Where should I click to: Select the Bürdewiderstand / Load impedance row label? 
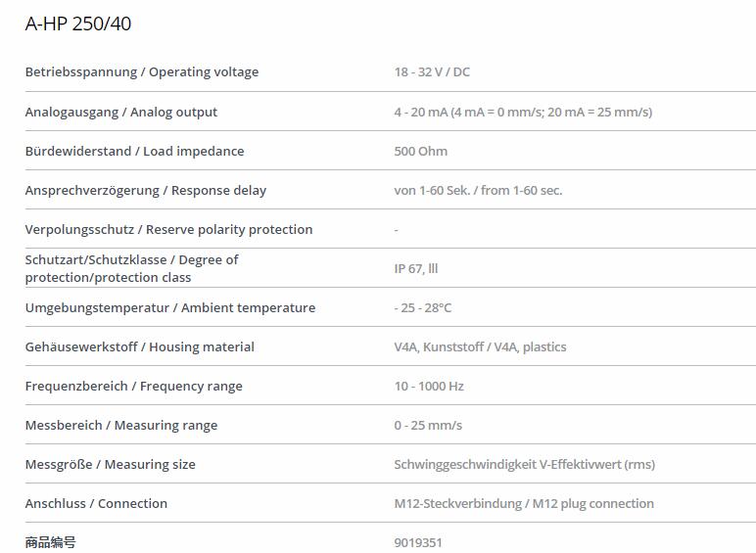tap(134, 152)
